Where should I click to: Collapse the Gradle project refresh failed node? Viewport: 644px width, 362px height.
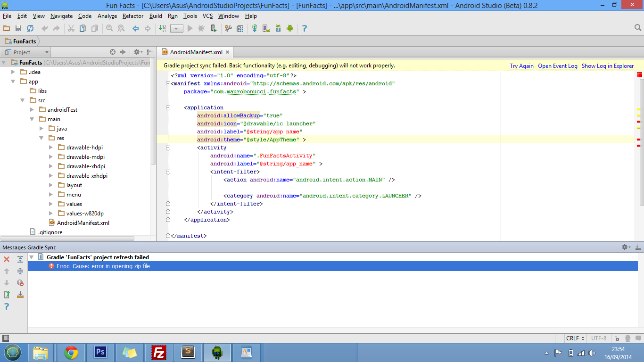[32, 257]
